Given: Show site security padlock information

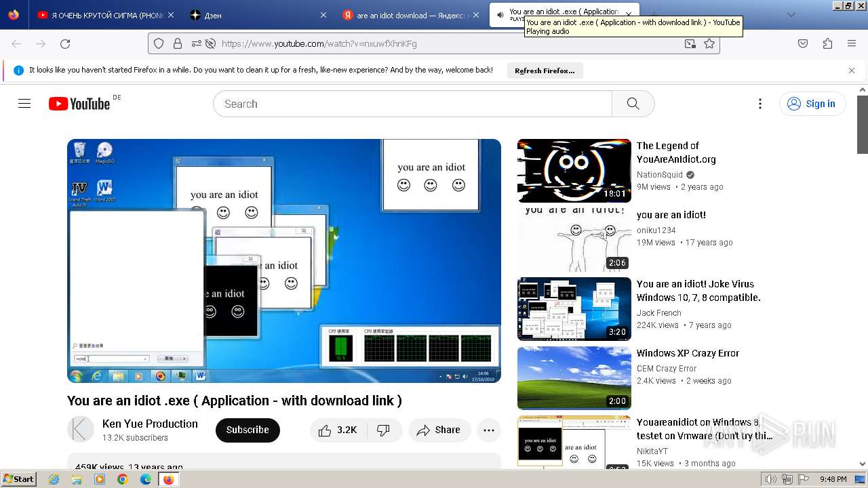Looking at the screenshot, I should [x=178, y=43].
